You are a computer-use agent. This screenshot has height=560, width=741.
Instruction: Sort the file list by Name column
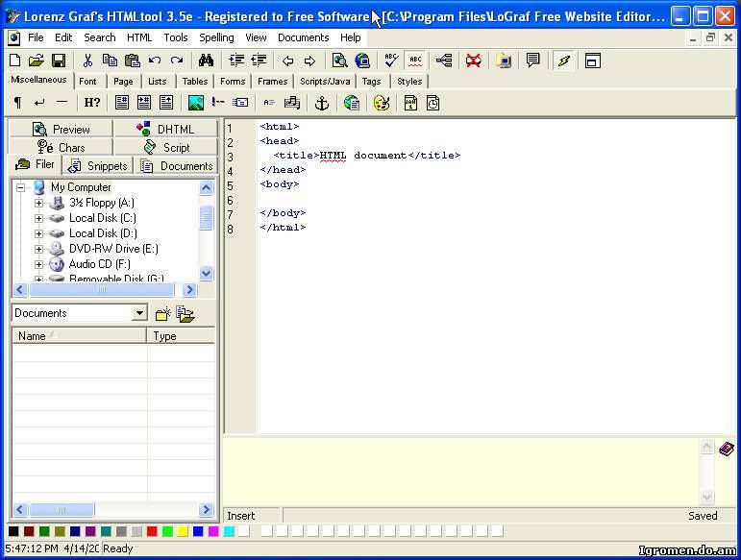coord(79,336)
